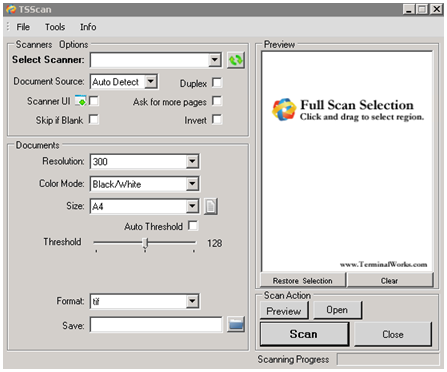447x372 pixels.
Task: Start scanning with the Scan button
Action: 304,334
